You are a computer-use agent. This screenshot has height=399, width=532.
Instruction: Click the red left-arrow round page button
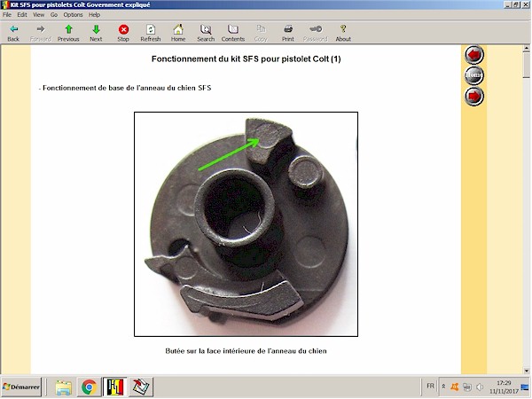coord(474,55)
